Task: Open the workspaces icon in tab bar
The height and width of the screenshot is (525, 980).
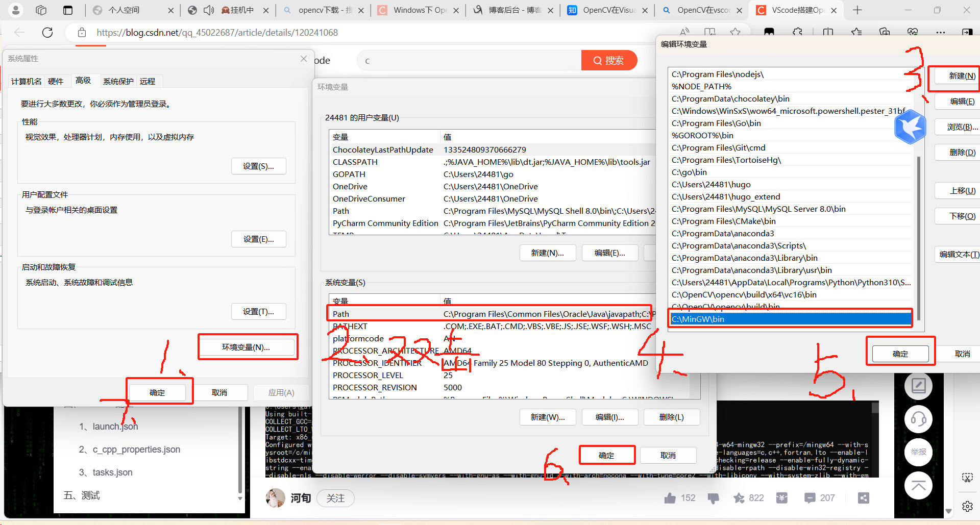Action: click(x=41, y=10)
